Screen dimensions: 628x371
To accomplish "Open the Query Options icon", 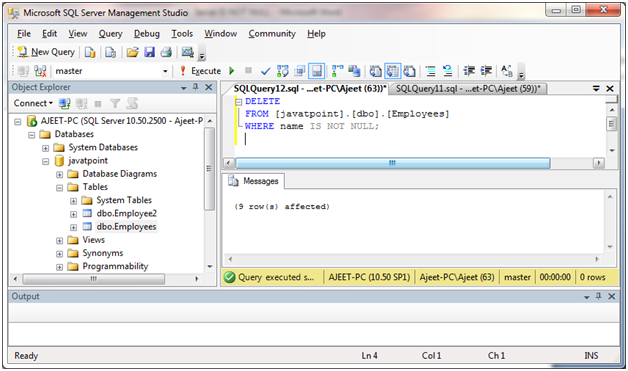I will [x=299, y=71].
